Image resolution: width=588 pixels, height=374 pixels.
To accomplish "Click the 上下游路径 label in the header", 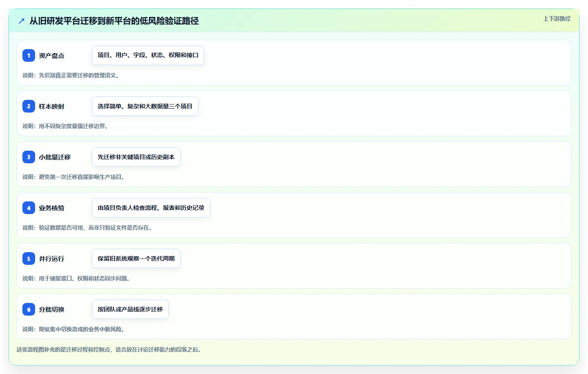I will [x=557, y=19].
